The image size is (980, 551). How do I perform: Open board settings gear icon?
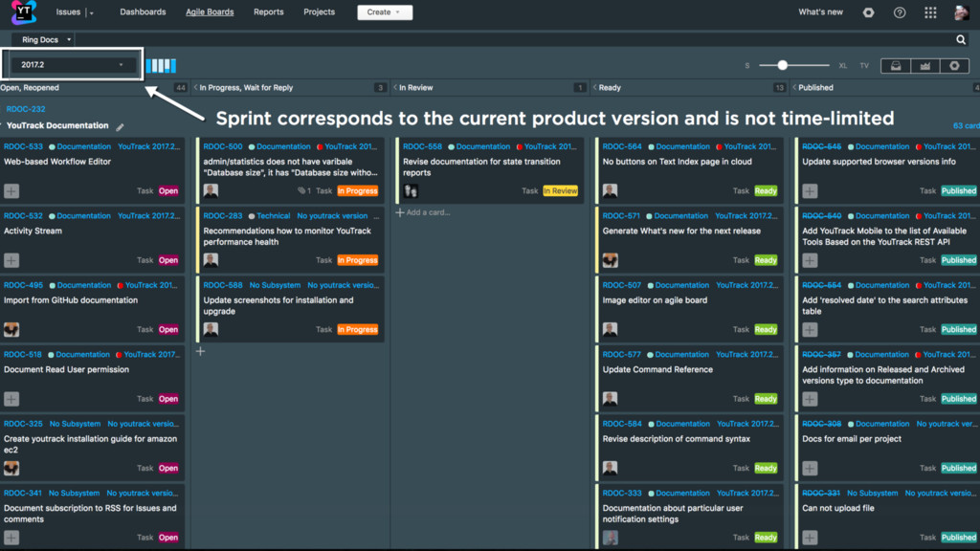[x=954, y=66]
